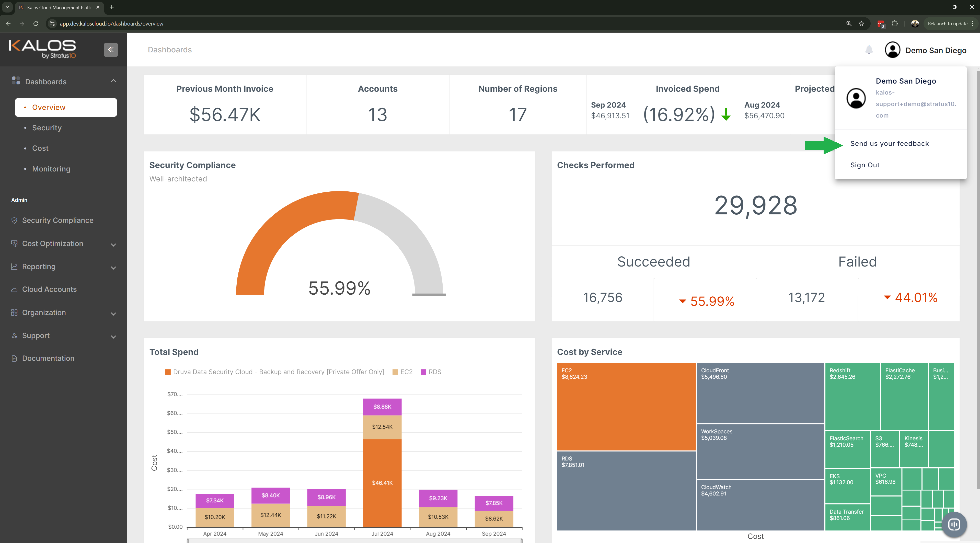Open the notifications bell
Viewport: 980px width, 543px height.
[869, 50]
